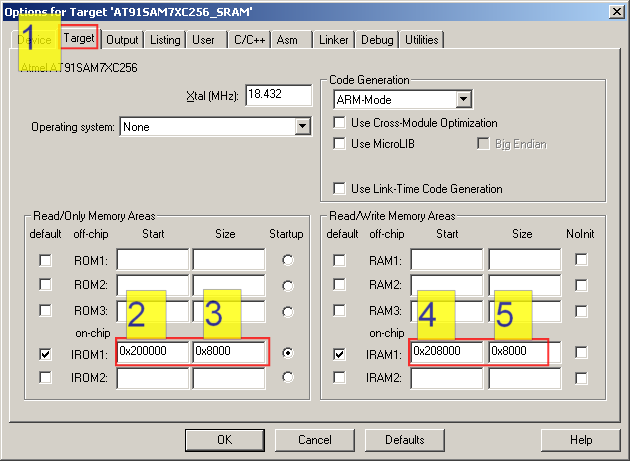Check the IRAM2 default checkbox

click(x=340, y=377)
